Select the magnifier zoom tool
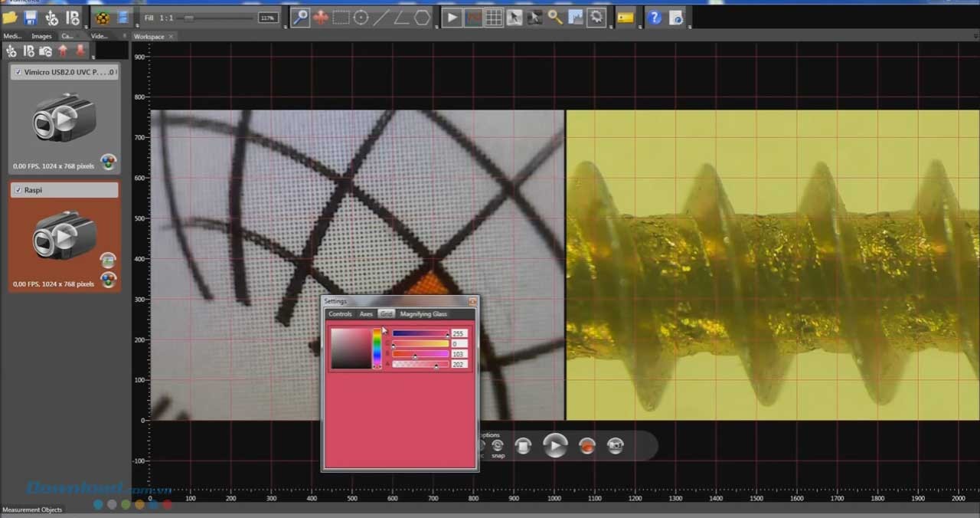This screenshot has height=518, width=980. (x=301, y=18)
